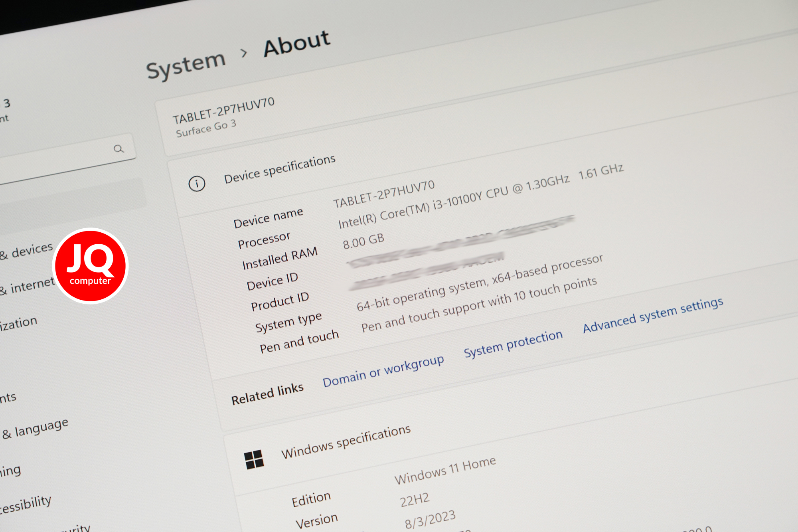
Task: Select the Intel Core i3-10100Y processor value
Action: 454,202
